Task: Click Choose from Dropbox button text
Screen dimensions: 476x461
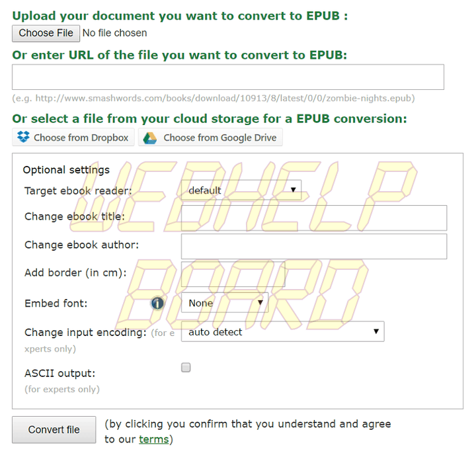Action: tap(81, 138)
